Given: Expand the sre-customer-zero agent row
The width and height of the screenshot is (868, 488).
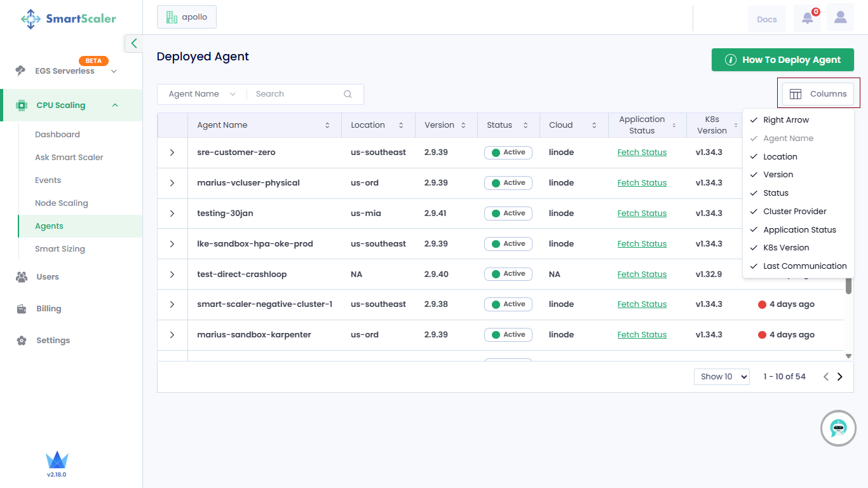Looking at the screenshot, I should (x=172, y=152).
